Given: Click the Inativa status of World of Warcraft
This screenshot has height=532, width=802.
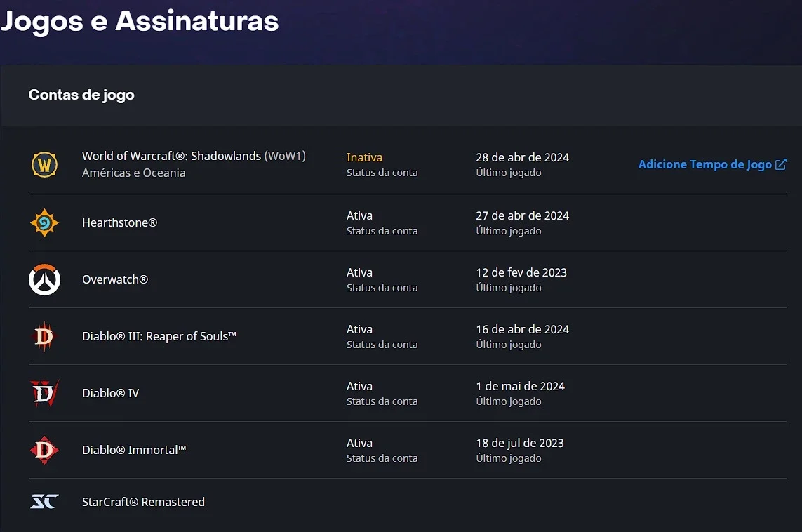Looking at the screenshot, I should 364,157.
